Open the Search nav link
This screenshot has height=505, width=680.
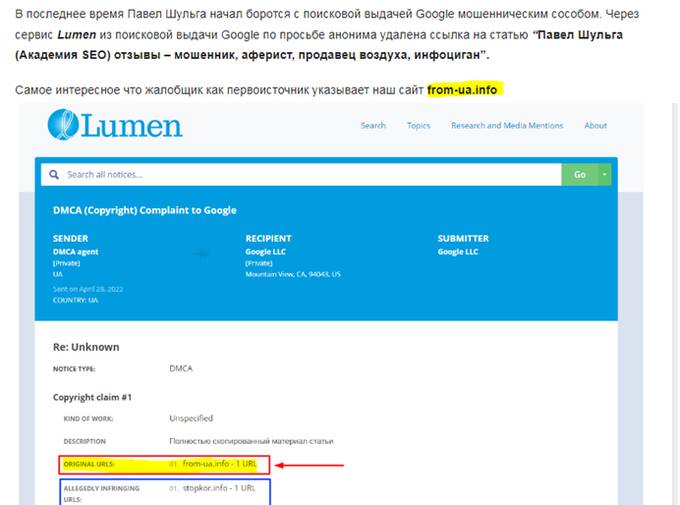tap(373, 125)
